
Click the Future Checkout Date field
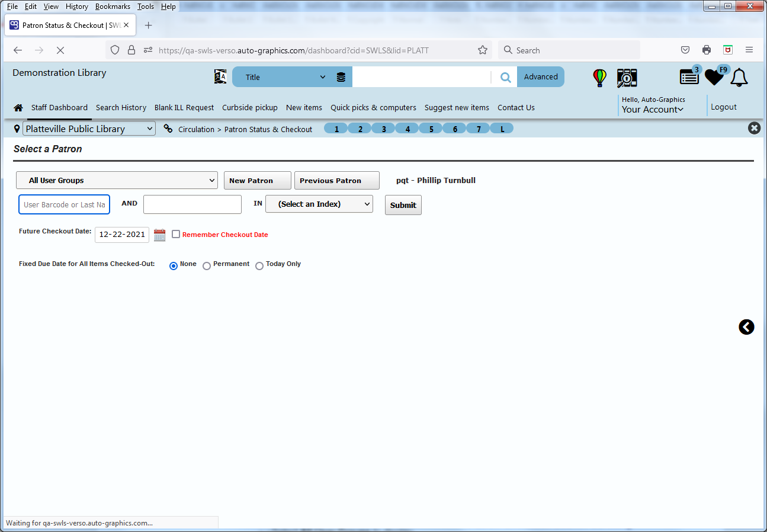coord(122,235)
